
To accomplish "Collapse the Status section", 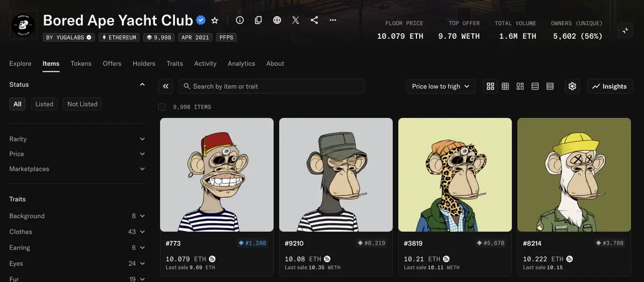I will pos(142,84).
